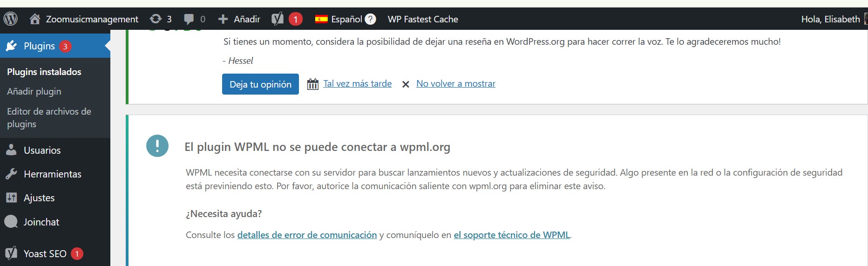Open the Yoast icon in the admin bar
The width and height of the screenshot is (868, 266).
tap(278, 19)
